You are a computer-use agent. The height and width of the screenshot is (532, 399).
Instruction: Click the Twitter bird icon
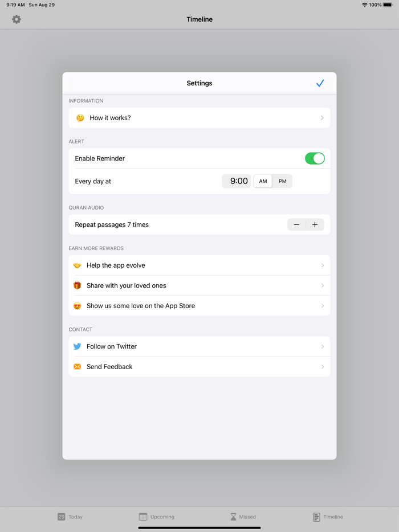(78, 346)
